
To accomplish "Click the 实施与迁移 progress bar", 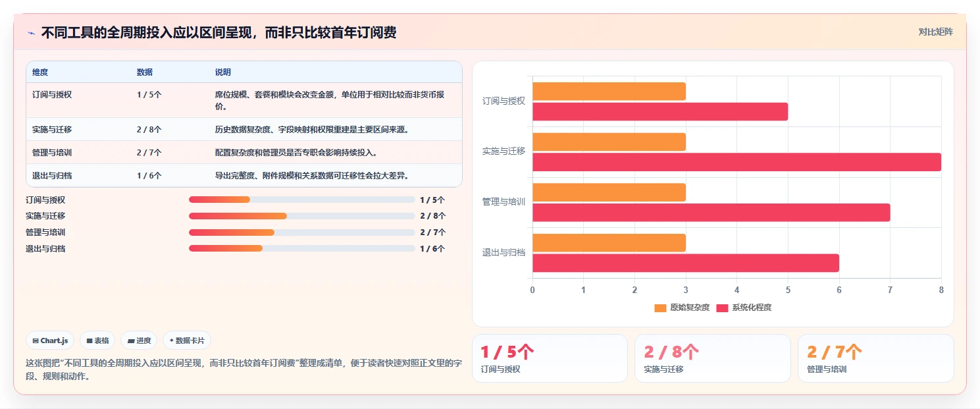I will pyautogui.click(x=302, y=216).
